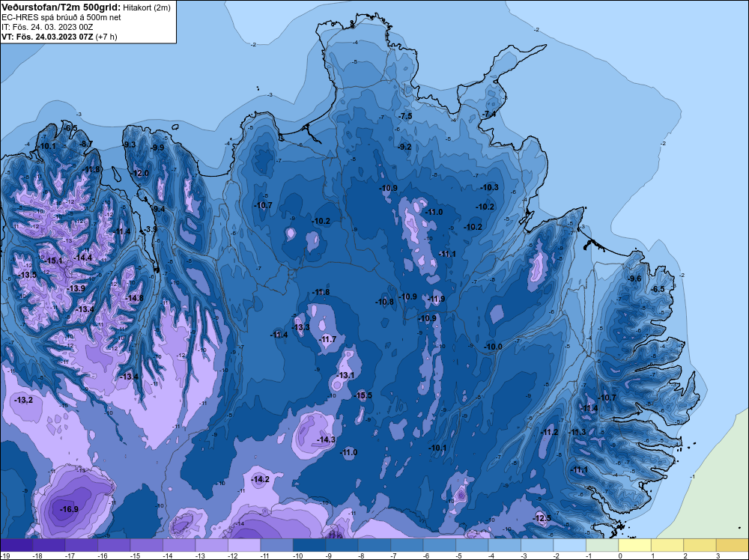Screen dimensions: 749x560
Task: Click the -7.4 reading
Action: click(489, 114)
